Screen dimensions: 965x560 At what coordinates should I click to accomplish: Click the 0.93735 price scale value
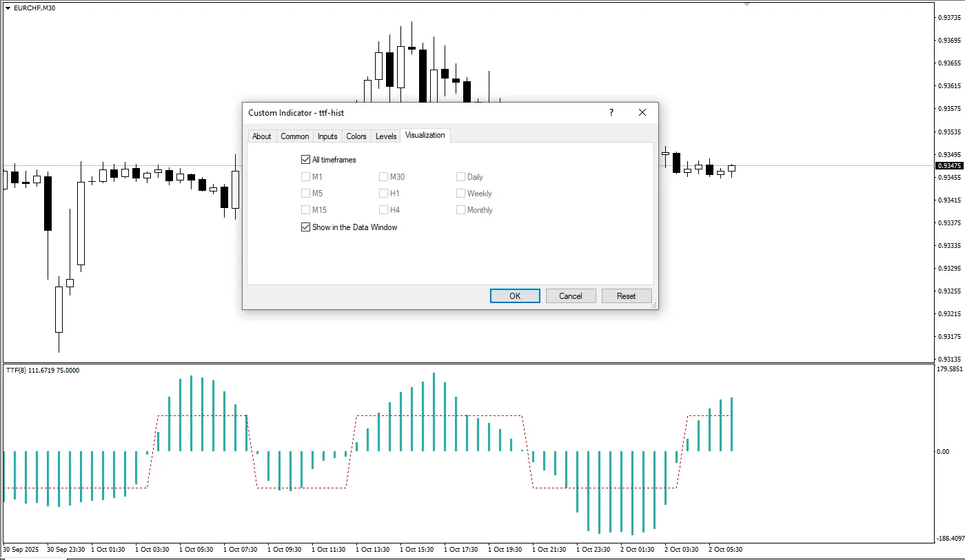(950, 17)
